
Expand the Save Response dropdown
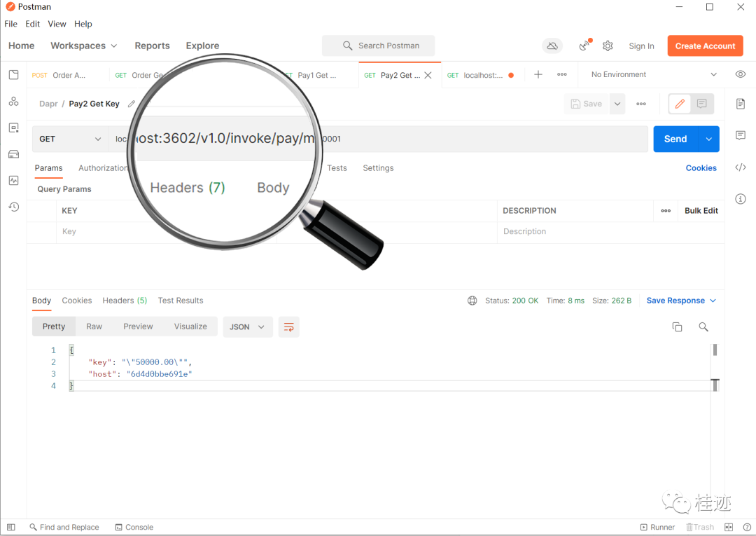pyautogui.click(x=681, y=301)
